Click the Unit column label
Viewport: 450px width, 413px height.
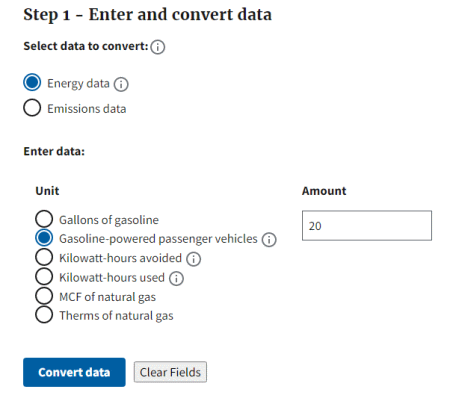click(47, 191)
